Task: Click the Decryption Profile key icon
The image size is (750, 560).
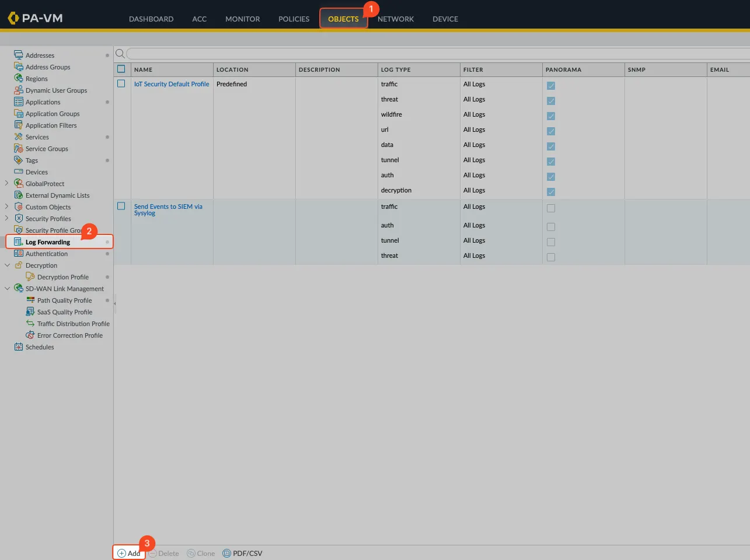Action: pos(30,277)
